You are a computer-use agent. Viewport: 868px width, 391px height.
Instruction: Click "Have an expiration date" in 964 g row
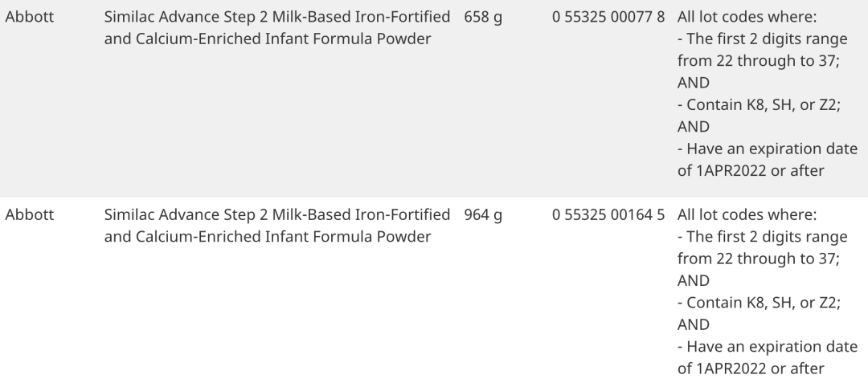(x=767, y=347)
